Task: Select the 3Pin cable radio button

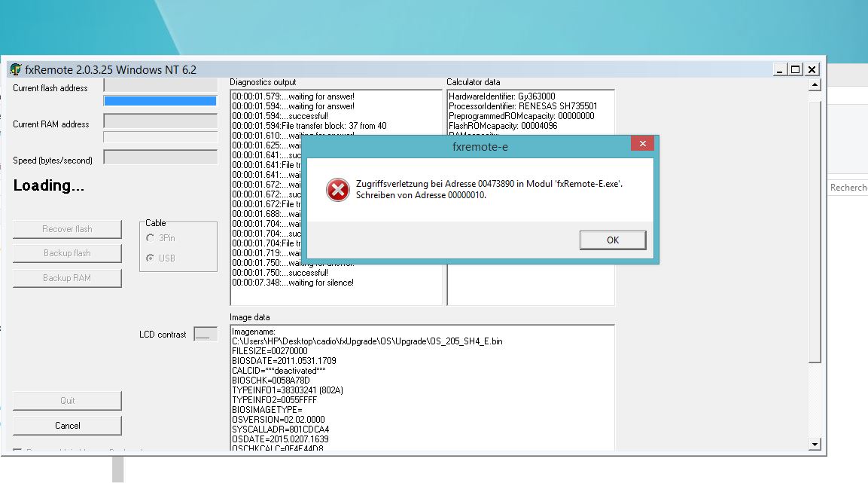Action: (150, 237)
